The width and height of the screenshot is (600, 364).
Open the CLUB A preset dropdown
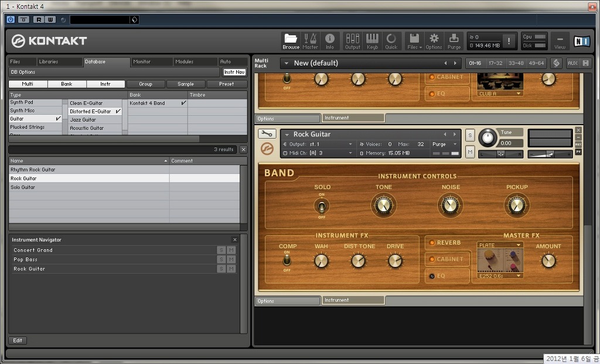[x=500, y=93]
